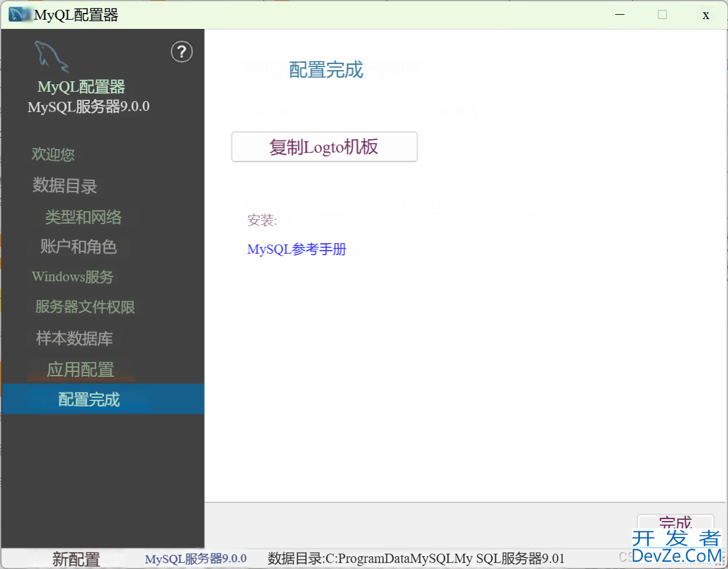Go to the 类型和网络 step

(84, 217)
